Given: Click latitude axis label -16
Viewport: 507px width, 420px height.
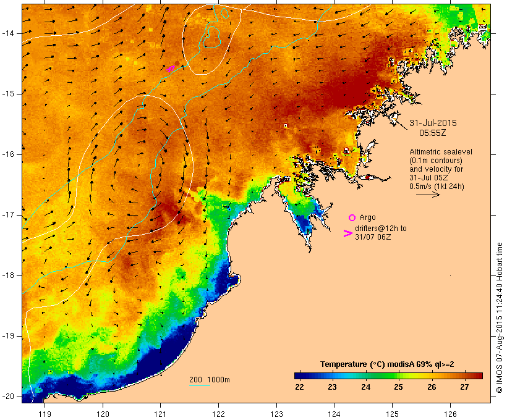Looking at the screenshot, I should 8,154.
